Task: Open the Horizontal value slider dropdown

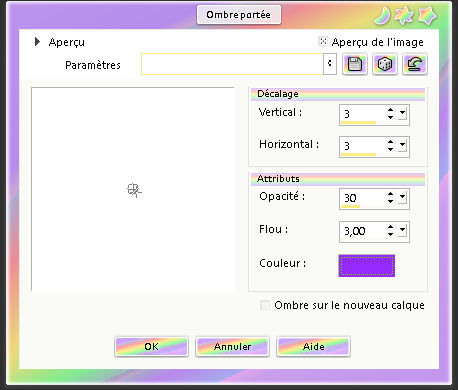Action: point(402,145)
